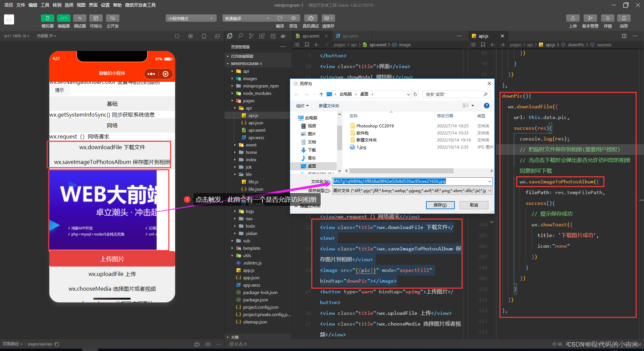Click the real device debug icon
The image size is (644, 351).
pos(311,18)
